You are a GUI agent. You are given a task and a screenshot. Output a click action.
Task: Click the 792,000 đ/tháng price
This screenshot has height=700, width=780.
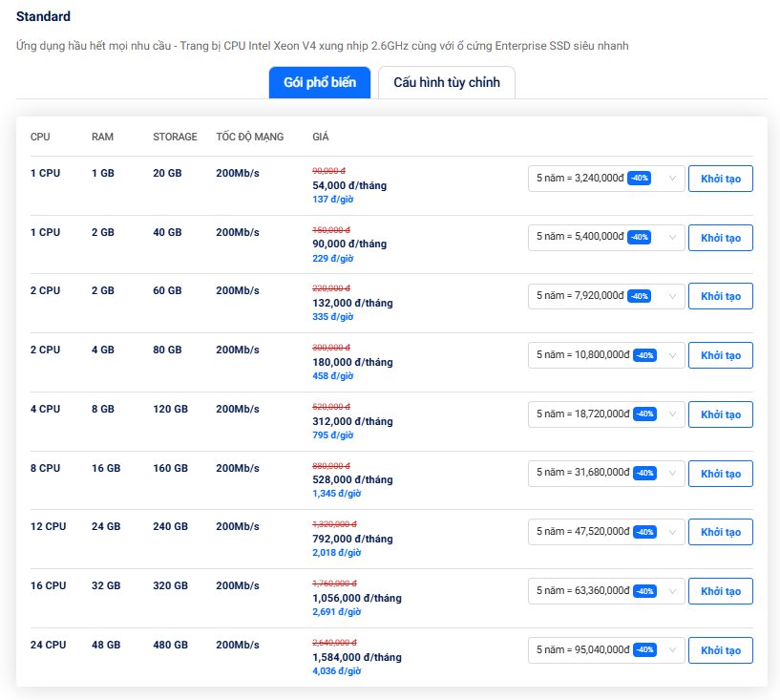pyautogui.click(x=352, y=539)
